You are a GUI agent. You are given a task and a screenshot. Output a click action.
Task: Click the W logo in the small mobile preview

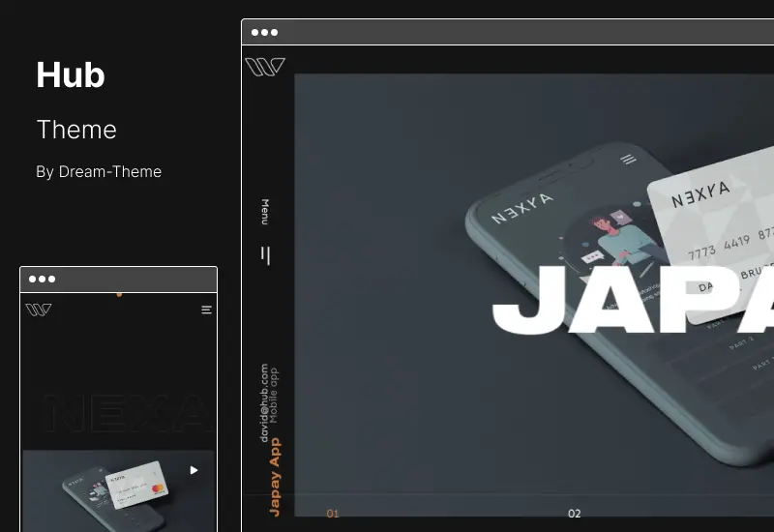click(39, 310)
